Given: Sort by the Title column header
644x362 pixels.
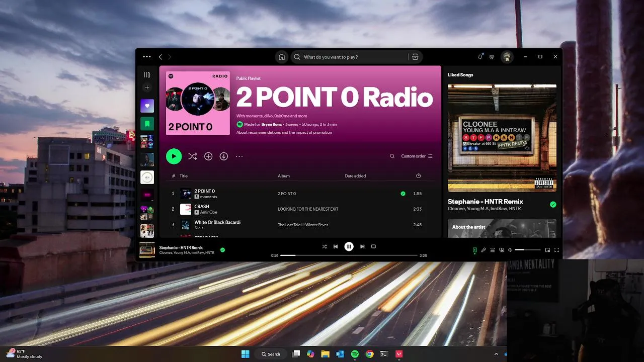Looking at the screenshot, I should 184,176.
